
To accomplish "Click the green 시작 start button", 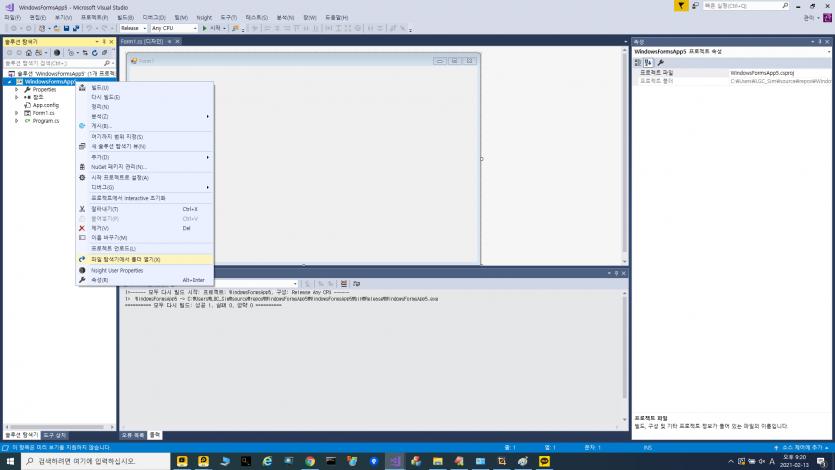I will point(212,28).
